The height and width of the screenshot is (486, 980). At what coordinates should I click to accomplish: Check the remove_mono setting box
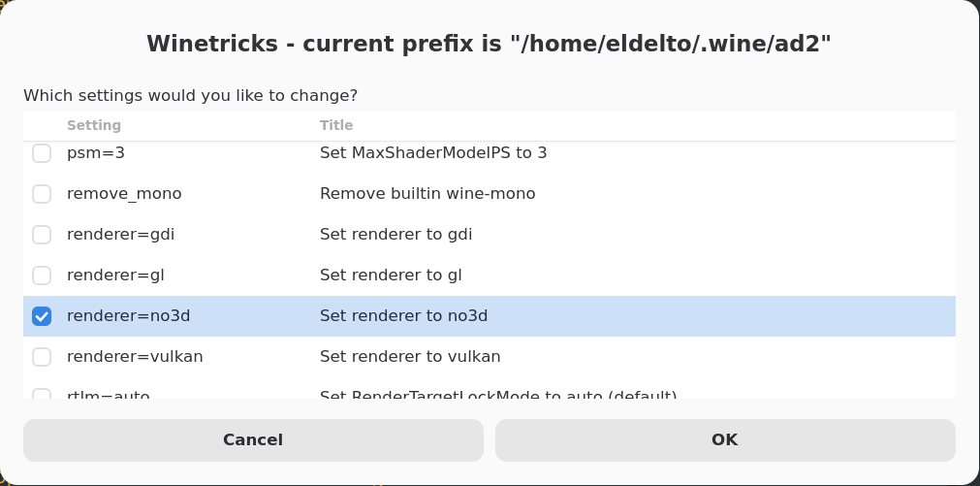[x=42, y=194]
